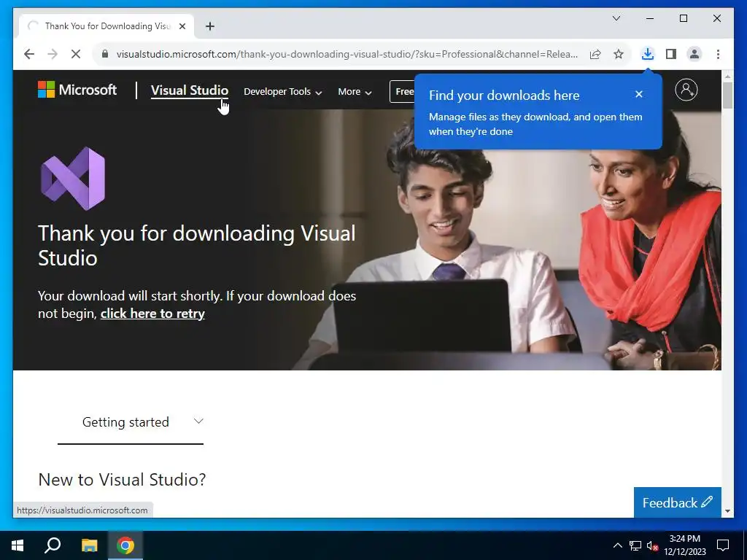Image resolution: width=747 pixels, height=560 pixels.
Task: Open the Visual Studio home link
Action: pyautogui.click(x=190, y=90)
